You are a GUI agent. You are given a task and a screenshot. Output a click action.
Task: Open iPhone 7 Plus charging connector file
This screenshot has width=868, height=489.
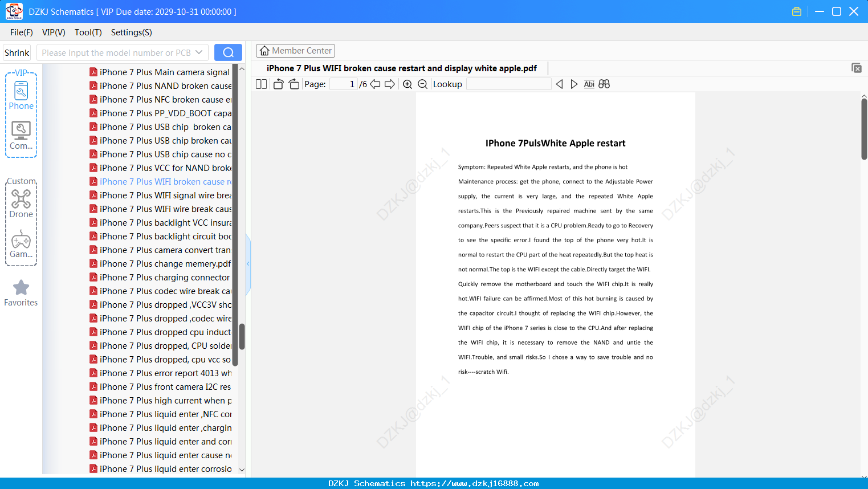click(x=161, y=278)
